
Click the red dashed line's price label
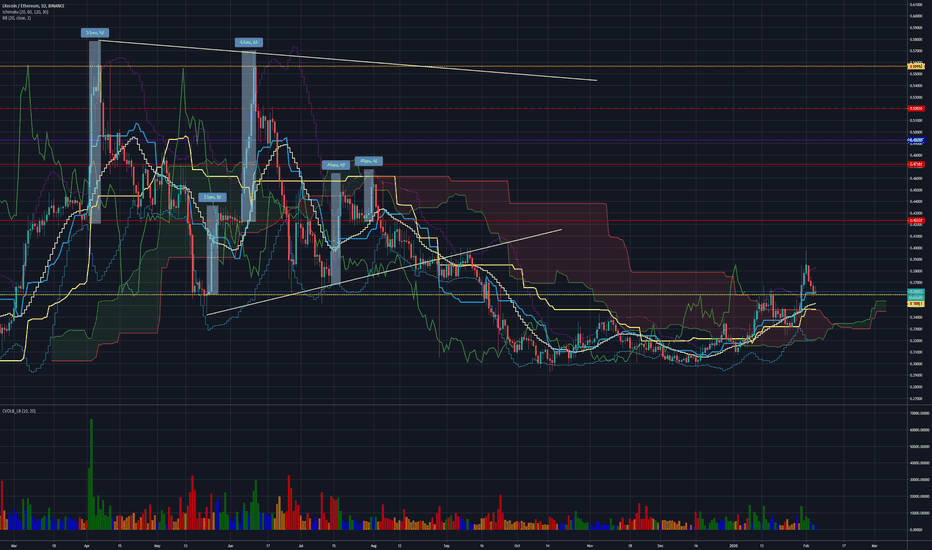coord(915,109)
